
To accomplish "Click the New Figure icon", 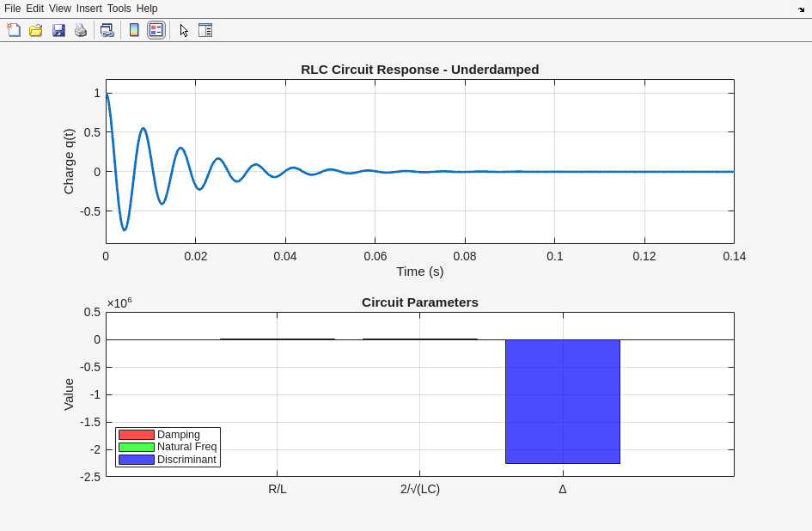I will click(x=14, y=30).
